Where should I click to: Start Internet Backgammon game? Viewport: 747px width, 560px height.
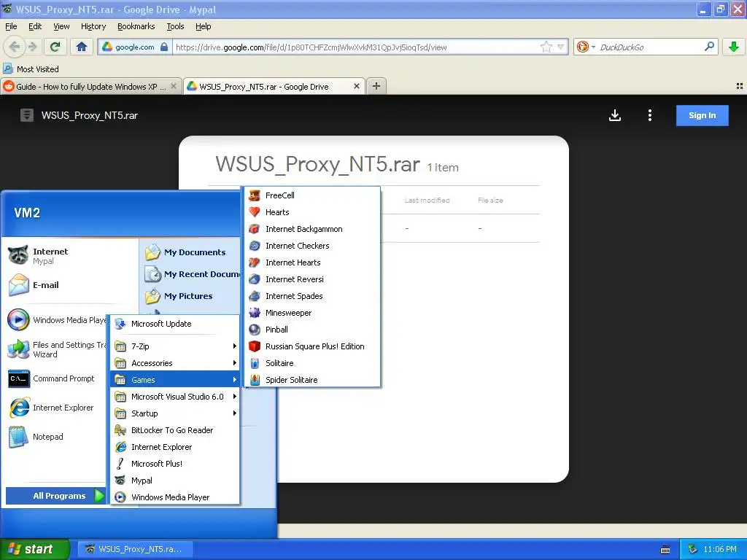click(x=312, y=229)
